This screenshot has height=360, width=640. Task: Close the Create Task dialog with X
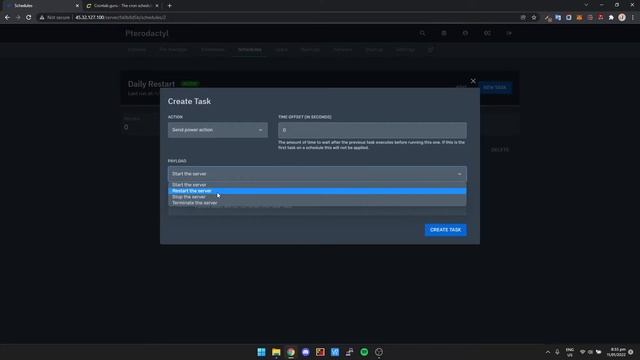click(473, 81)
